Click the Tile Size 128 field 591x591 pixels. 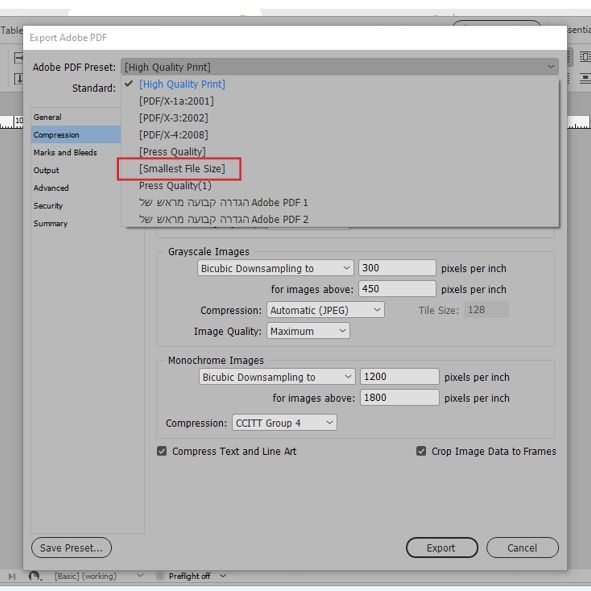tap(486, 310)
